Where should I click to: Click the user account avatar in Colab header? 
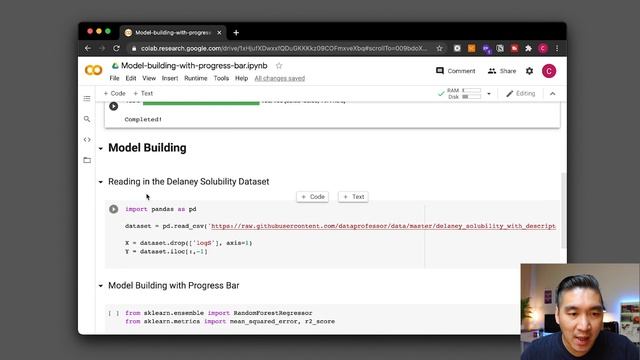coord(549,71)
